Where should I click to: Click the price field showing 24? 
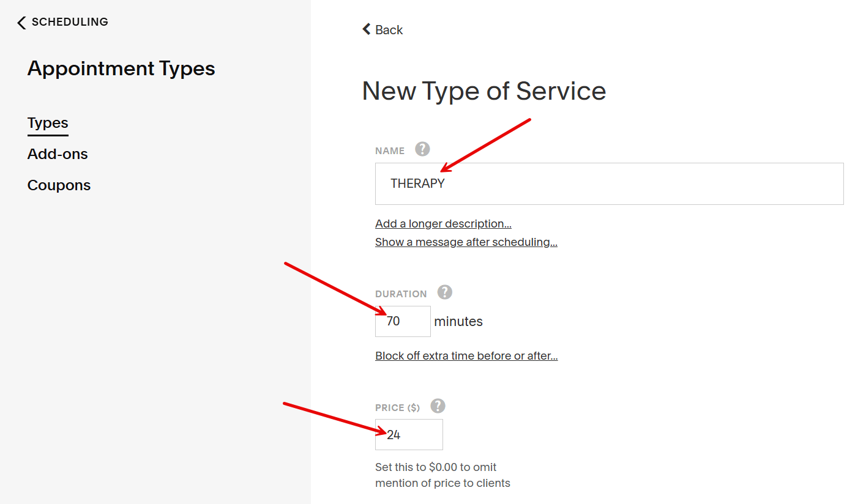pyautogui.click(x=409, y=435)
